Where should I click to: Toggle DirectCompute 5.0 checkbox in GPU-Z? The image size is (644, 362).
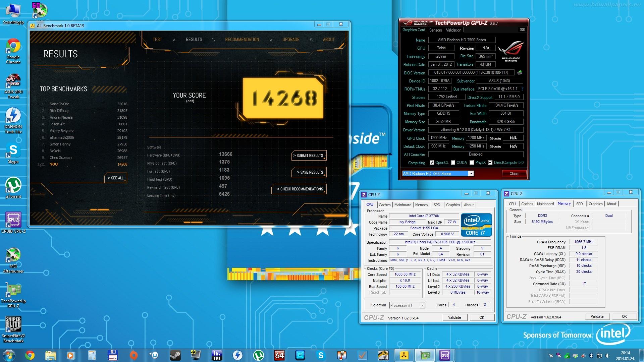point(490,163)
